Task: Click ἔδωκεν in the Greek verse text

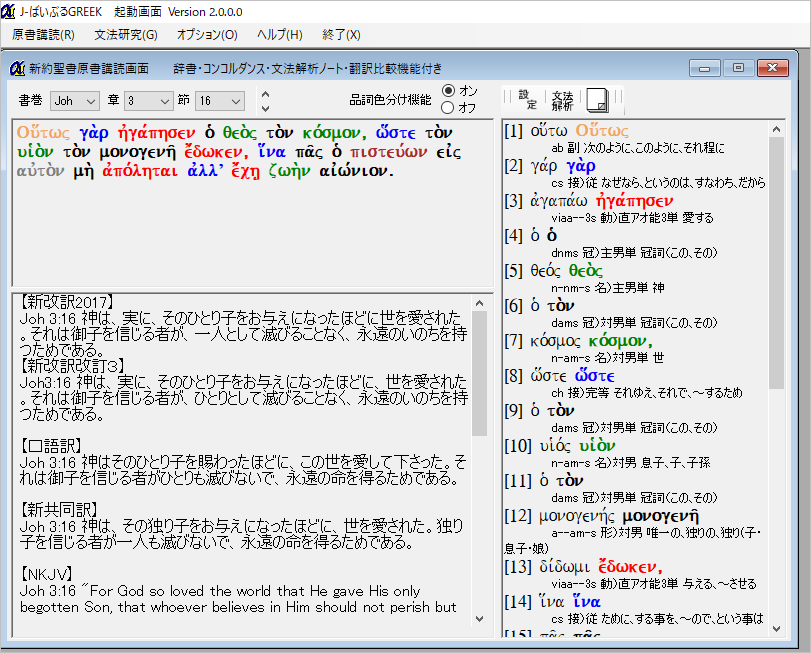Action: point(214,152)
